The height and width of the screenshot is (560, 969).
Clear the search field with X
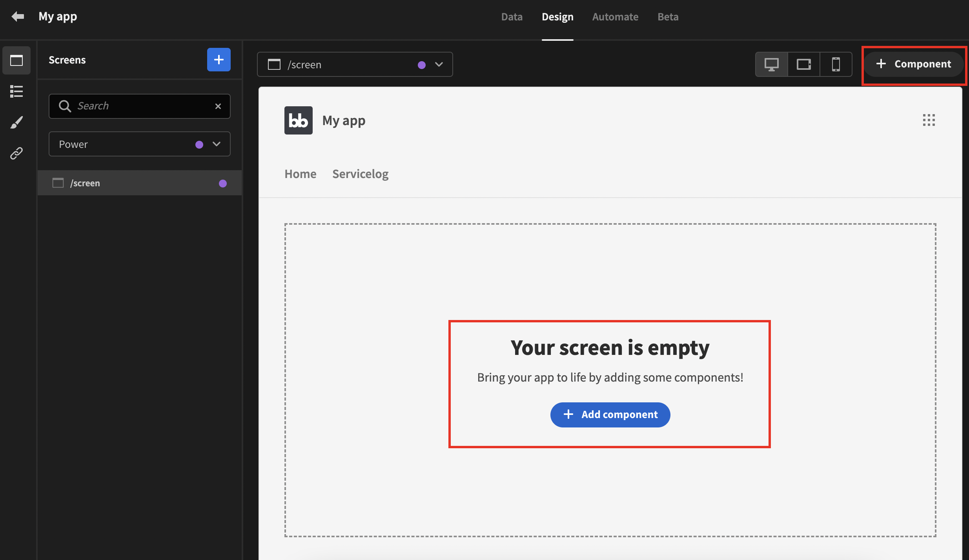(x=218, y=106)
